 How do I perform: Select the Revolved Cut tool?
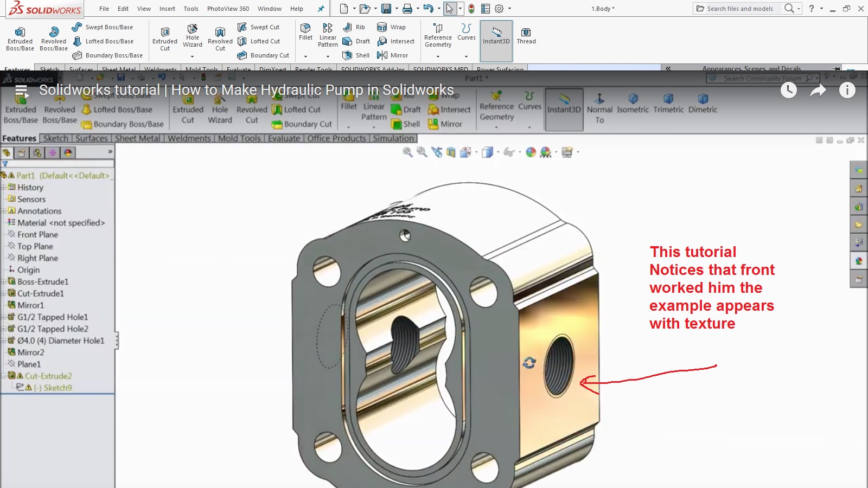(220, 37)
